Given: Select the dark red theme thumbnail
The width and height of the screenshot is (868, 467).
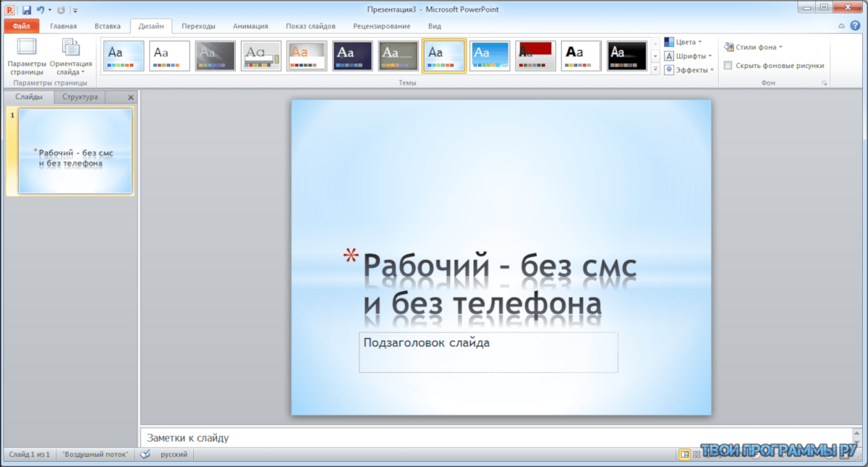Looking at the screenshot, I should point(535,56).
